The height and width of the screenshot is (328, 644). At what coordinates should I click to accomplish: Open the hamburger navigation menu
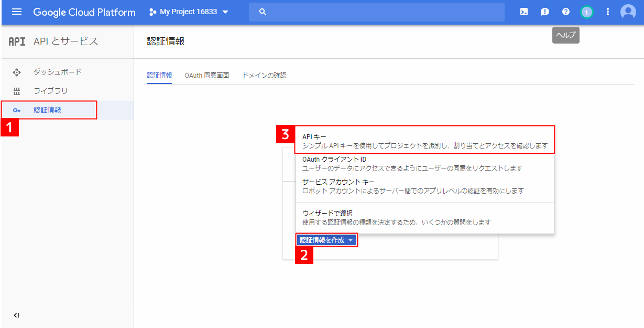(17, 12)
